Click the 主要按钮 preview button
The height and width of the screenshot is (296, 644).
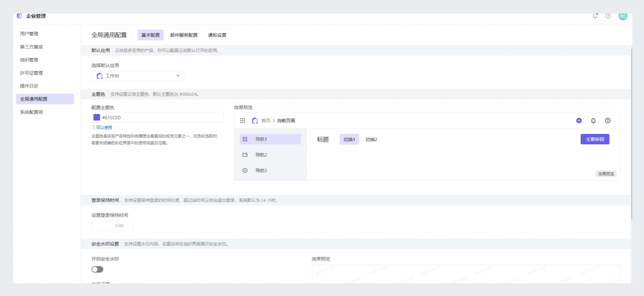pos(595,139)
